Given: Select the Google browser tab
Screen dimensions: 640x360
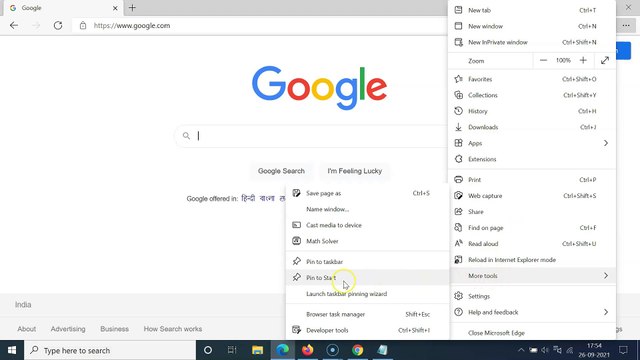Looking at the screenshot, I should pos(62,8).
